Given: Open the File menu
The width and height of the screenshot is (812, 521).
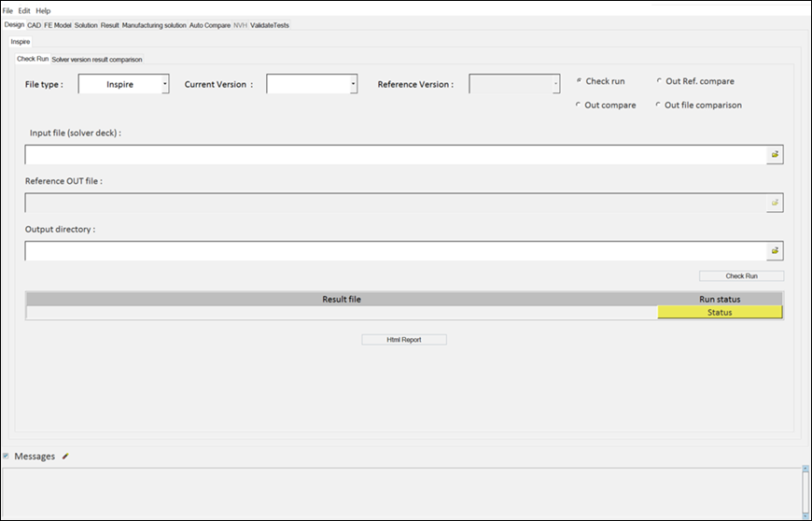Looking at the screenshot, I should (7, 10).
